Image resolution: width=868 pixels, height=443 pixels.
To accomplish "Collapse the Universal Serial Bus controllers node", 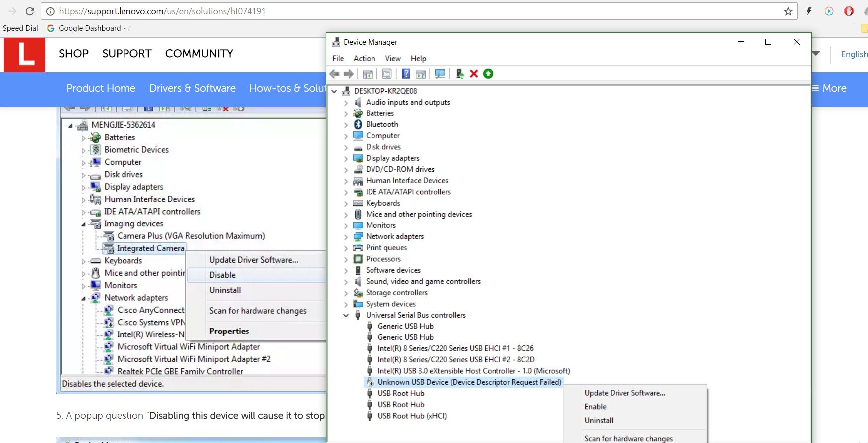I will (x=346, y=315).
